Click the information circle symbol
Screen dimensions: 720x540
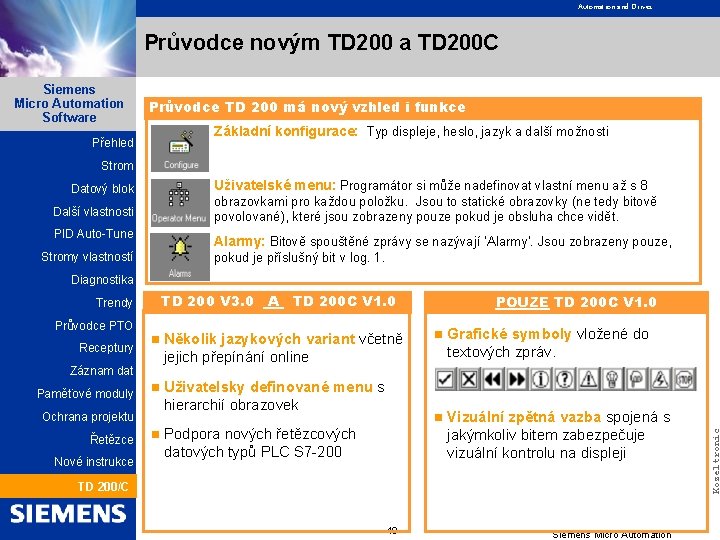click(x=540, y=379)
